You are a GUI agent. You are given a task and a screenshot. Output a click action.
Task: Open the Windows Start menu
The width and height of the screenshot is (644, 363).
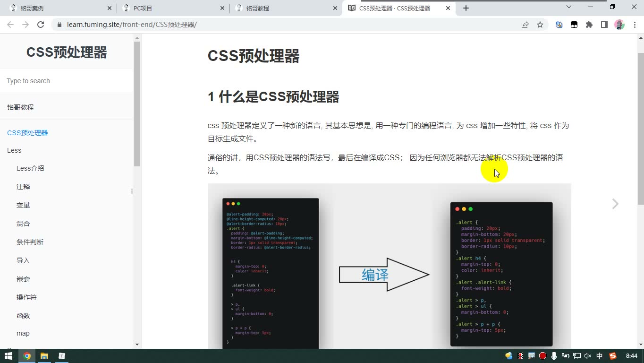pyautogui.click(x=8, y=356)
